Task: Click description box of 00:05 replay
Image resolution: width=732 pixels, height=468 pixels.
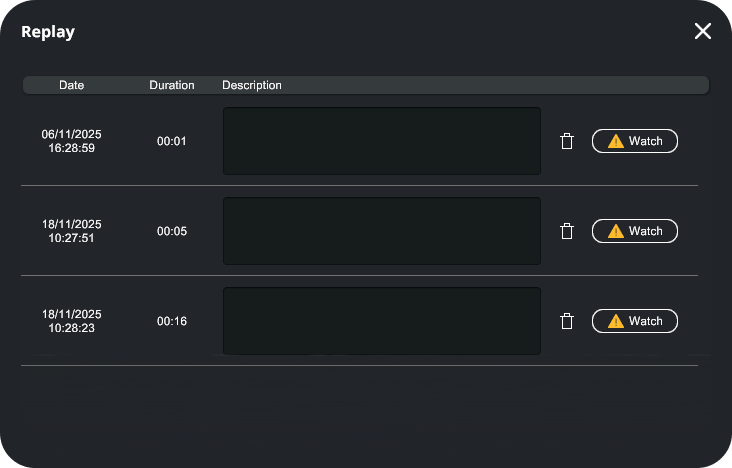Action: click(381, 231)
